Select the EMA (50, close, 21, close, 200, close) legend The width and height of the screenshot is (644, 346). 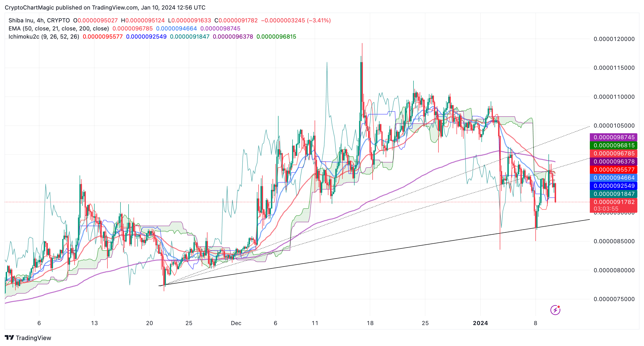pos(59,29)
